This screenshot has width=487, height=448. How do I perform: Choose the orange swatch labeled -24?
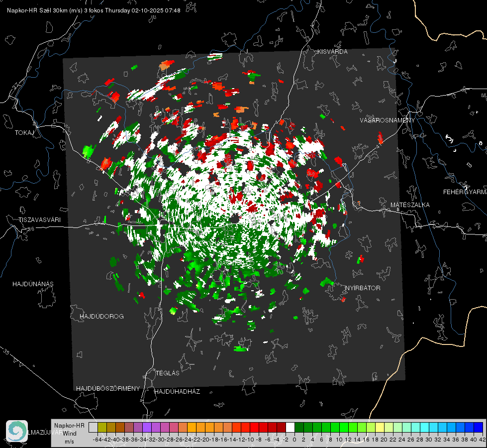click(192, 427)
